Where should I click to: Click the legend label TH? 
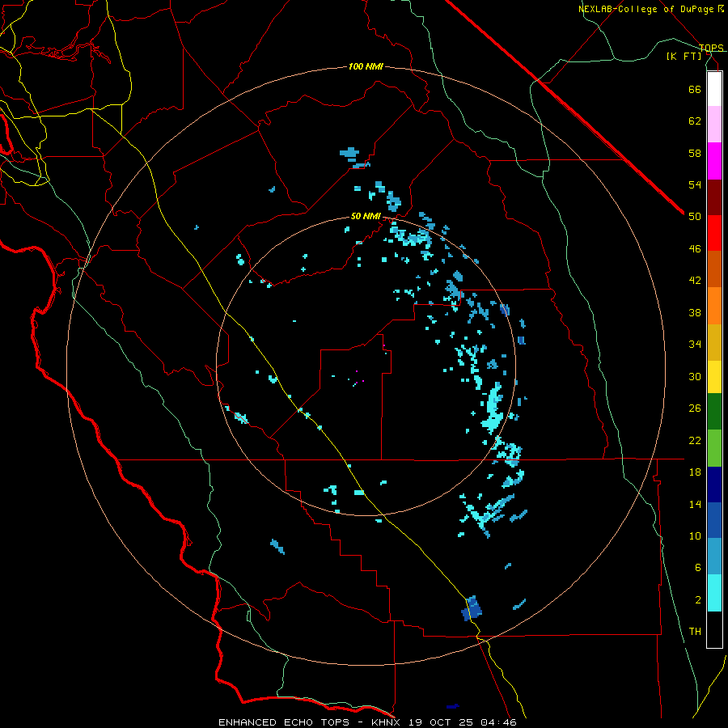pyautogui.click(x=695, y=632)
